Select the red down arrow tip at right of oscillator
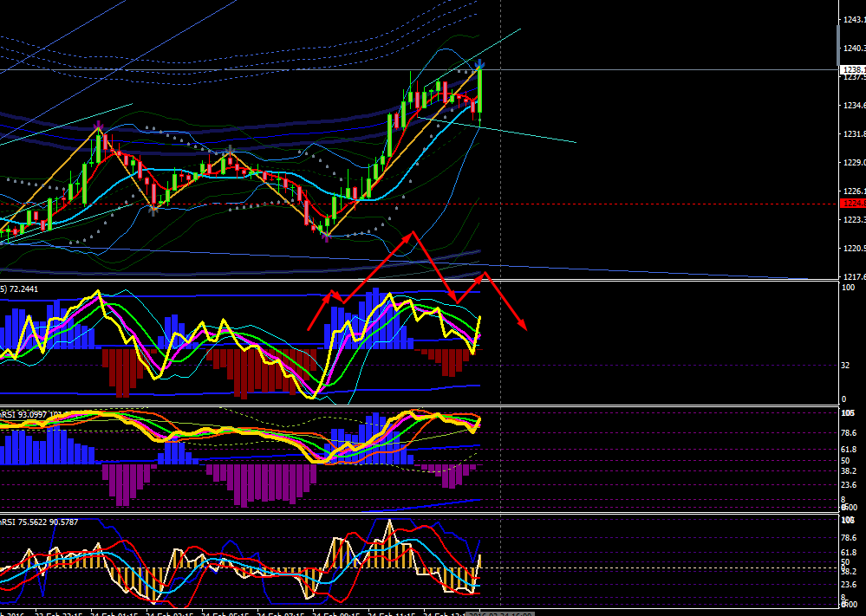The width and height of the screenshot is (866, 616). click(524, 327)
